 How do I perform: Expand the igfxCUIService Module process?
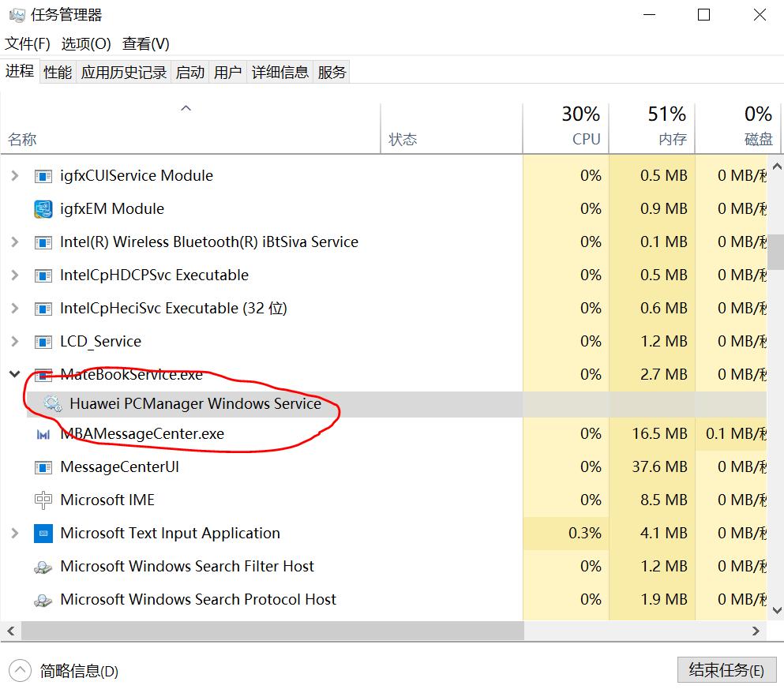[x=15, y=175]
